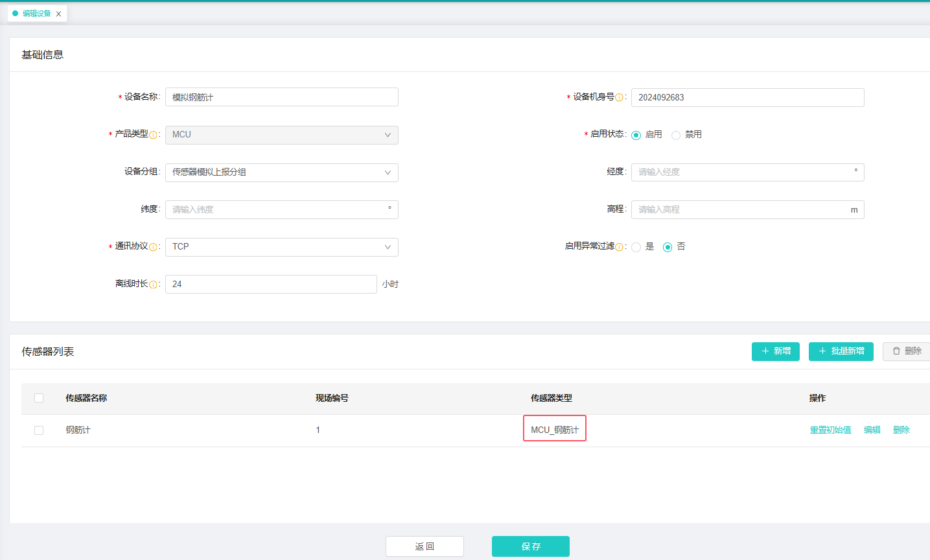The width and height of the screenshot is (930, 560).
Task: Close the 编辑设备 tab
Action: (x=58, y=14)
